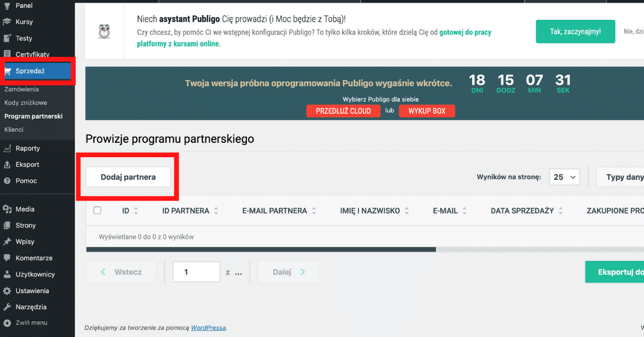This screenshot has width=644, height=337.
Task: Sort by IMIĘ I NAZWISKO column arrows
Action: (x=407, y=211)
